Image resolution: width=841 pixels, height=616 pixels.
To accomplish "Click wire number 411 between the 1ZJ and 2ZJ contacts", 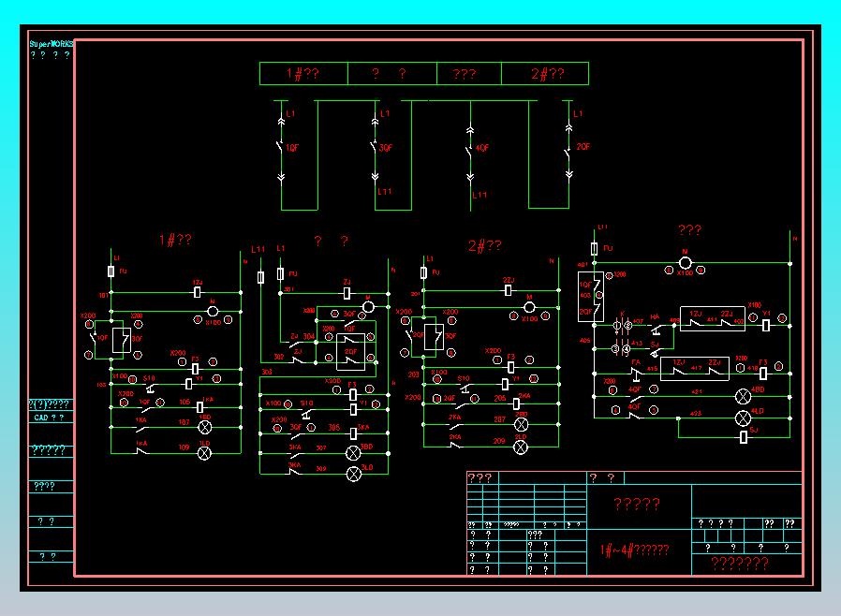I will coord(712,319).
